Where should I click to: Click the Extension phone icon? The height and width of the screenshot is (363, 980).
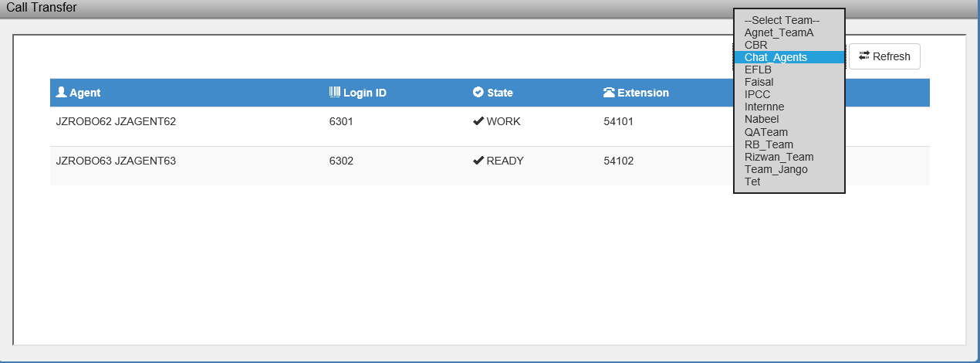point(609,93)
